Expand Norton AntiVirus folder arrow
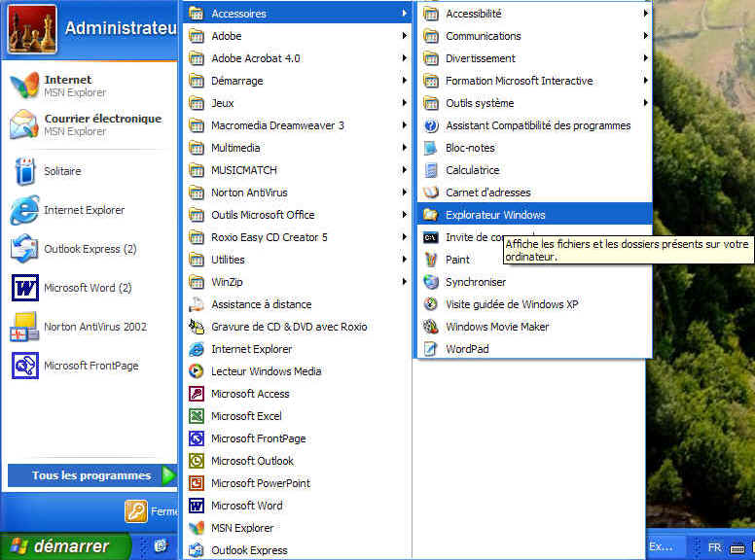The image size is (755, 560). (405, 192)
